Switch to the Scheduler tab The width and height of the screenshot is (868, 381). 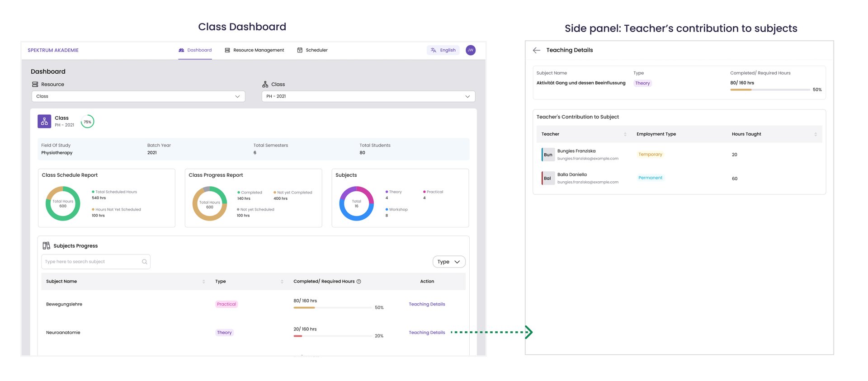312,50
